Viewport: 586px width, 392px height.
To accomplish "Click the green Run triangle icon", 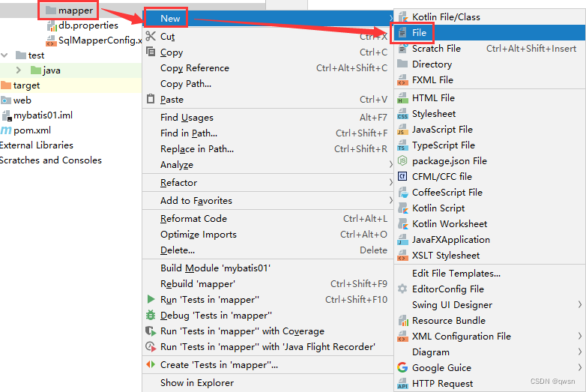I will click(151, 299).
